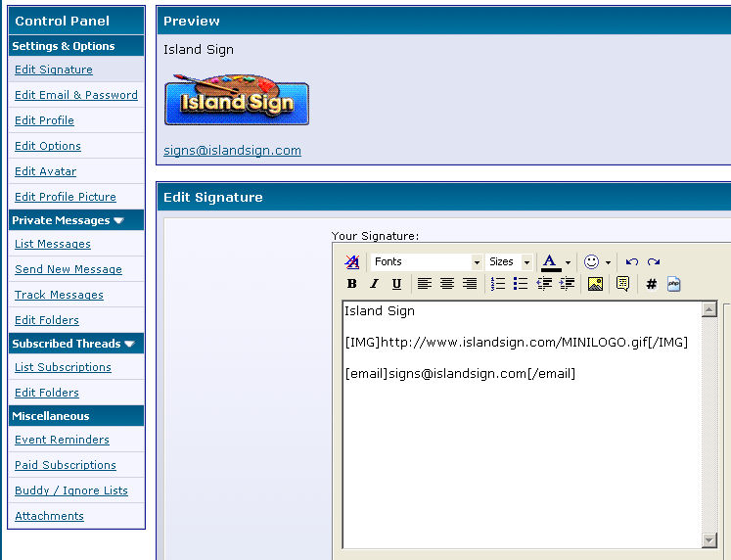Open the Fonts dropdown
This screenshot has height=560, width=731.
(x=426, y=261)
